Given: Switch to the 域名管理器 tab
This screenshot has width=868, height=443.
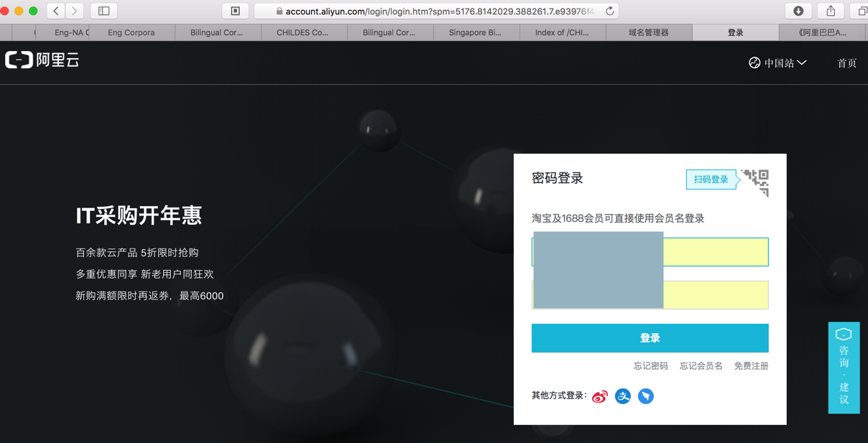Looking at the screenshot, I should pyautogui.click(x=648, y=32).
